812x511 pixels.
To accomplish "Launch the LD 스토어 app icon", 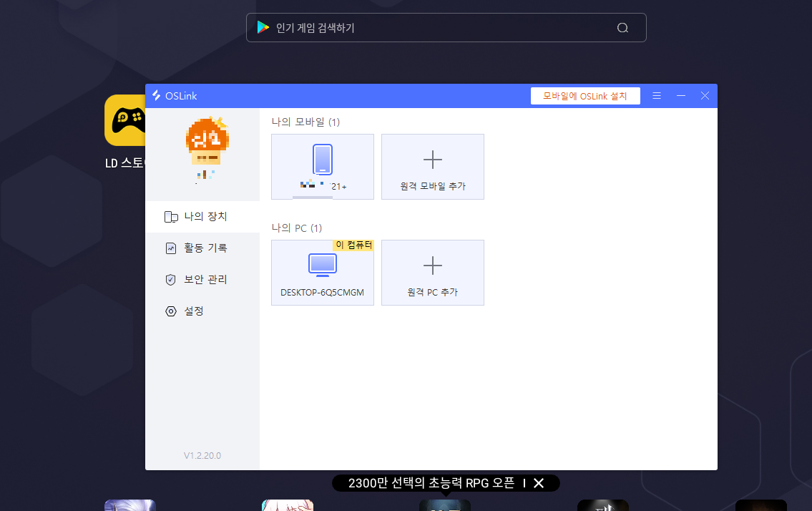I will point(125,120).
